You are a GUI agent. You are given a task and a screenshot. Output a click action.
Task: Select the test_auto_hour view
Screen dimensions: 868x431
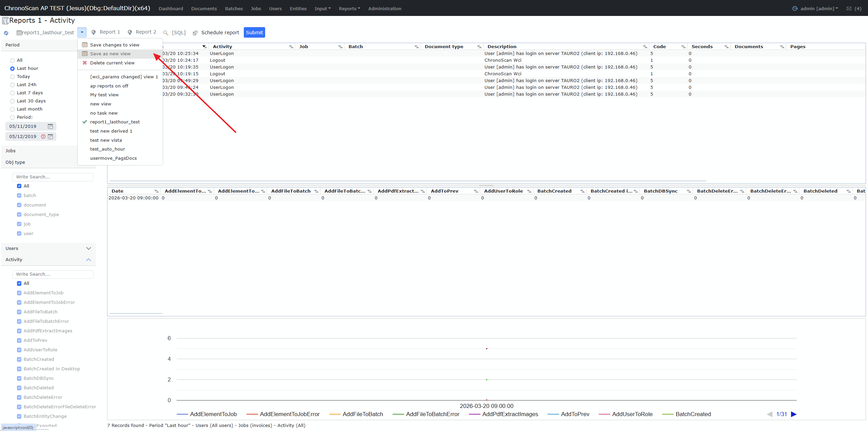point(107,149)
